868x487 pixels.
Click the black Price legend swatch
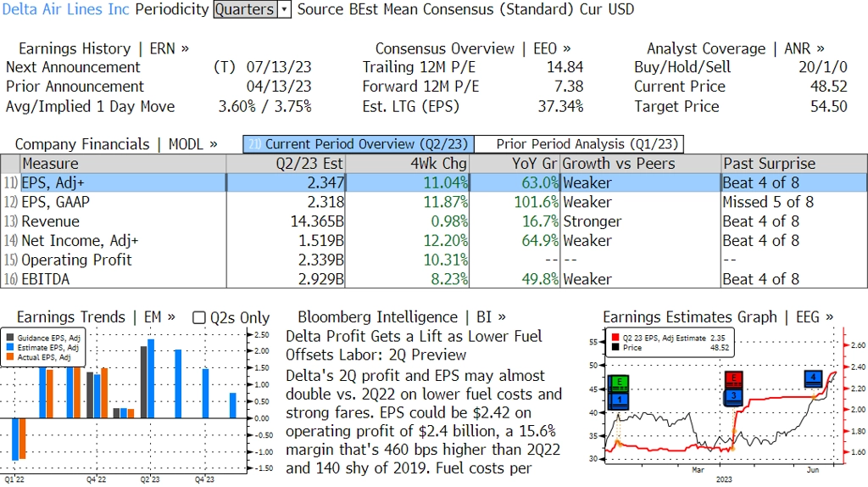[615, 347]
